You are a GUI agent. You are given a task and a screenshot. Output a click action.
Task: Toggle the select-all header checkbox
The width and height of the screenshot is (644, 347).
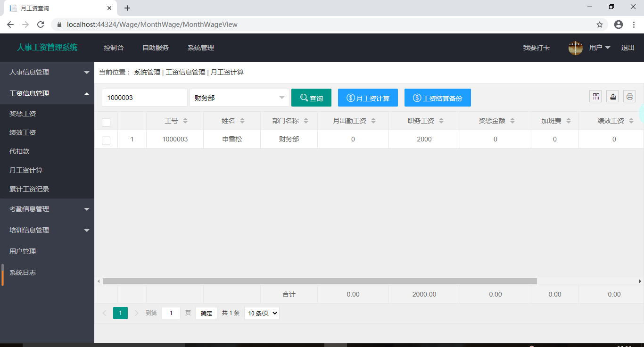tap(106, 122)
